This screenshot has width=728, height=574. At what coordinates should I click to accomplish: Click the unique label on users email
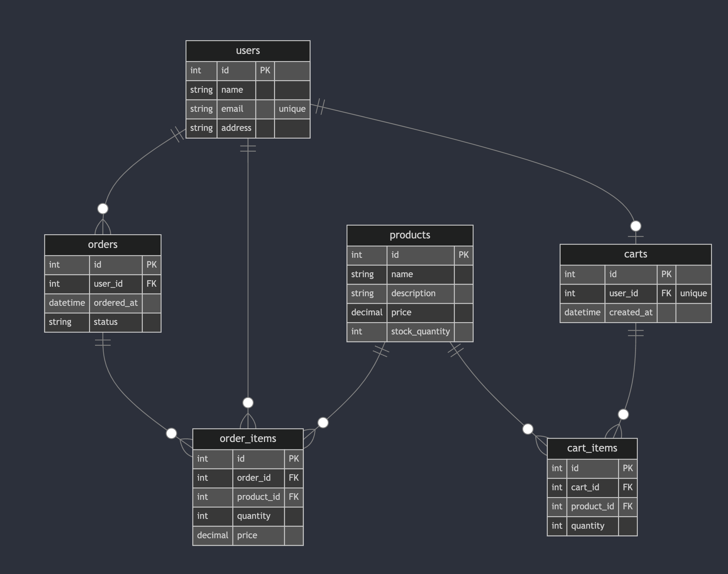point(292,109)
